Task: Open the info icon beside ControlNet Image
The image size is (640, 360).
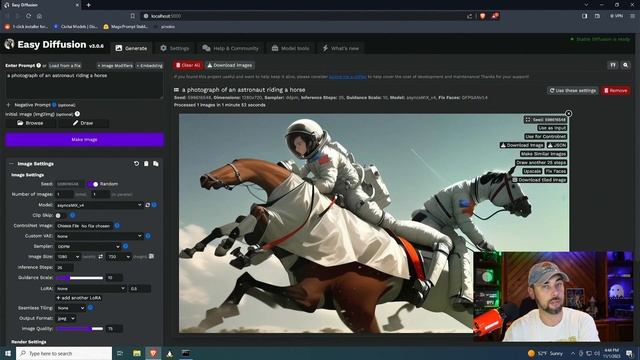Action: [x=117, y=225]
